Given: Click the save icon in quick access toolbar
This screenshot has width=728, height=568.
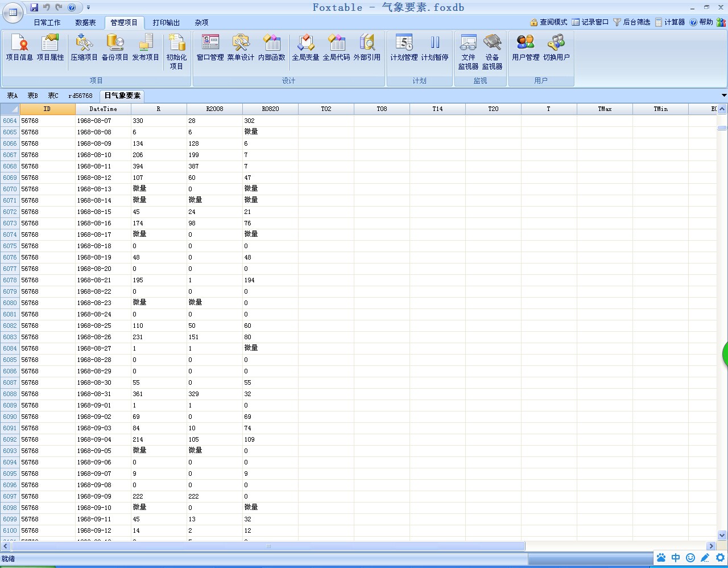Looking at the screenshot, I should coord(34,7).
